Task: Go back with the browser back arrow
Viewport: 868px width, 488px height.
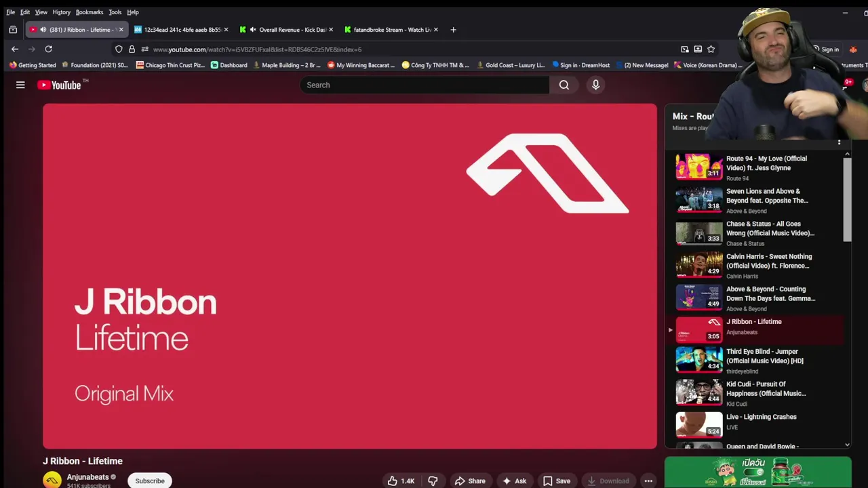Action: click(15, 49)
